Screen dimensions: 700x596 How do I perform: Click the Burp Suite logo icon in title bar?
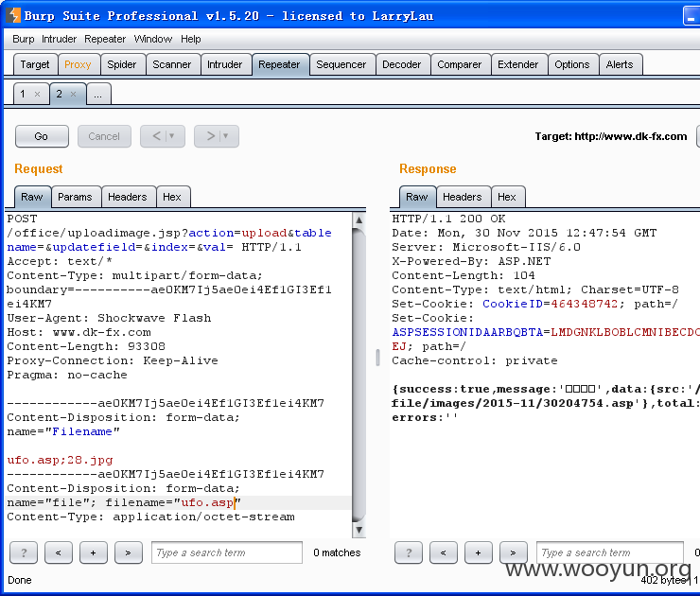[13, 15]
